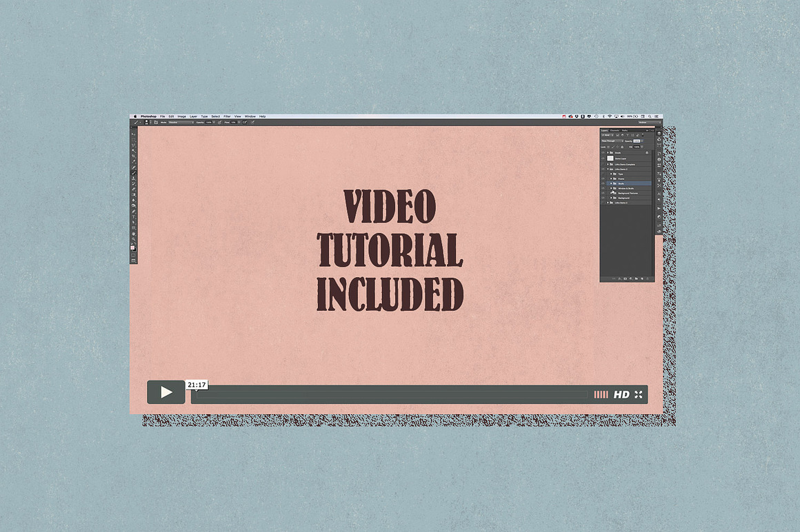Enter fullscreen on the video player
800x532 pixels.
[x=639, y=394]
